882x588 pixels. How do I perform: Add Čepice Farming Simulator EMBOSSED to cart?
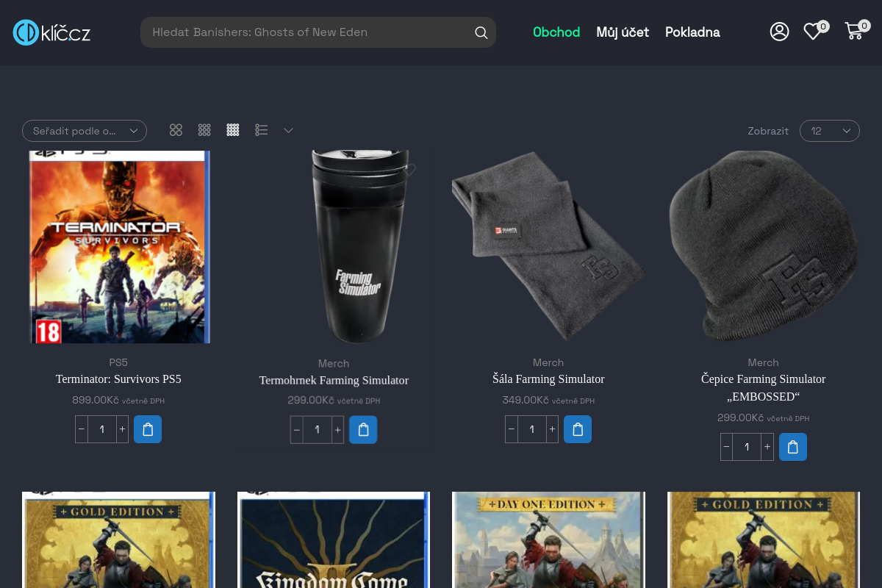[793, 447]
